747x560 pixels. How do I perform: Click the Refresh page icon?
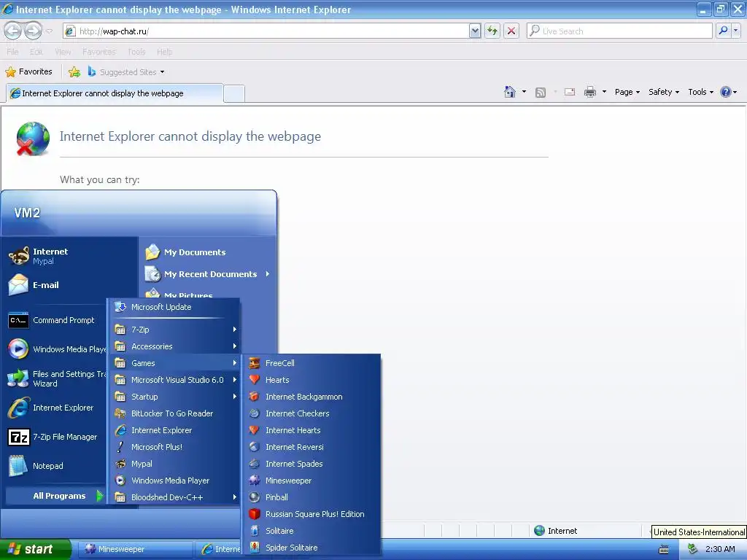coord(492,31)
